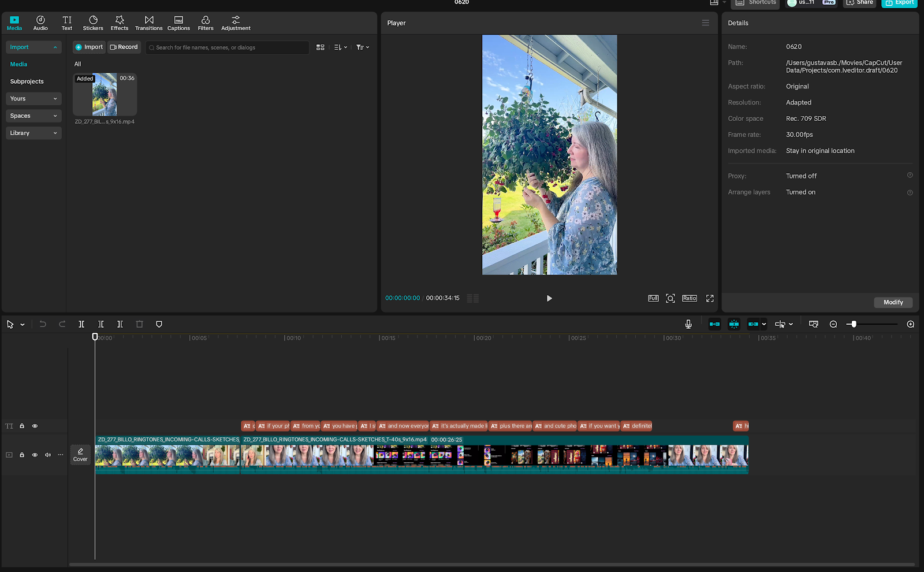
Task: Click the Split clip tool icon
Action: [x=81, y=324]
